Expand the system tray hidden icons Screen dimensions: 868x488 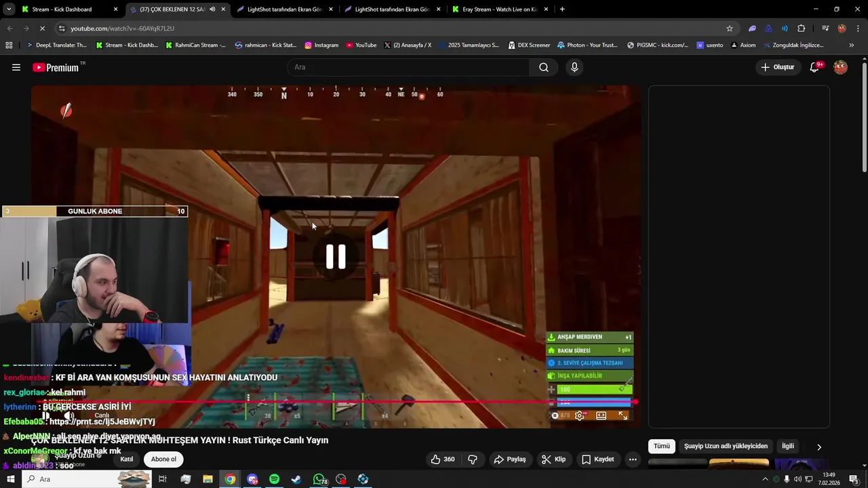765,479
